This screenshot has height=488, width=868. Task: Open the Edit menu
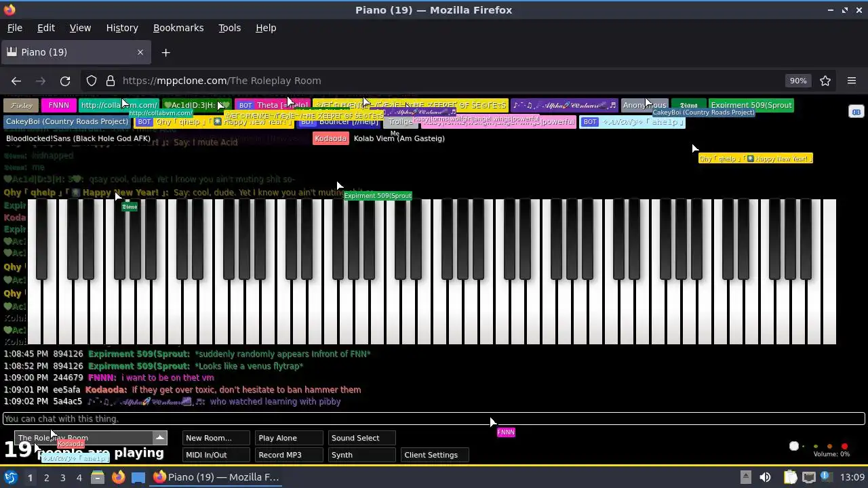[x=46, y=28]
